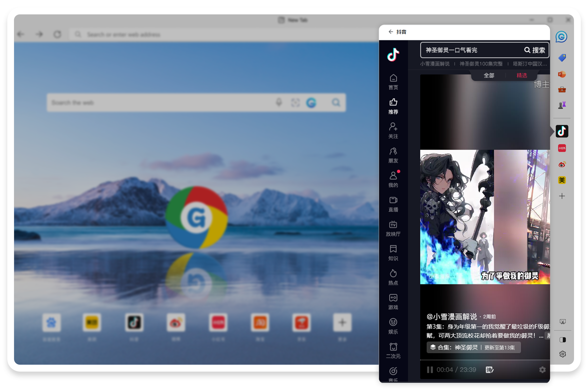Click the G icon inside the New Tab search box
Viewport: 588px width, 391px height.
(311, 102)
